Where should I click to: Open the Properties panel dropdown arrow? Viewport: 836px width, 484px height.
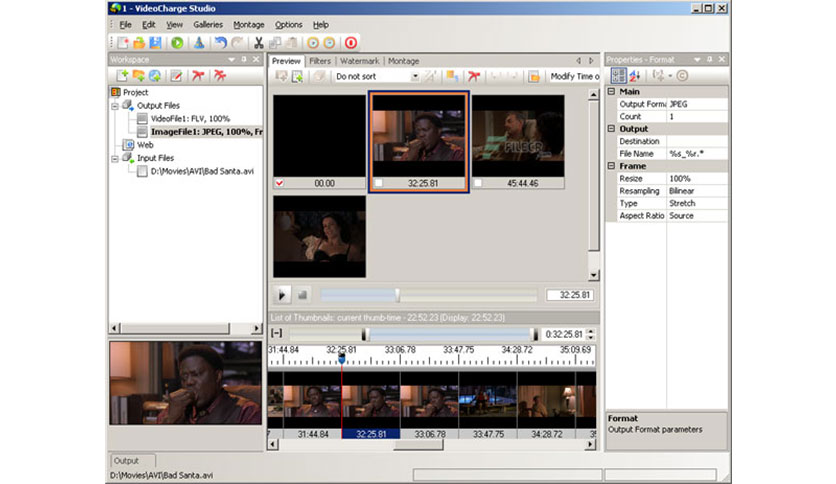[x=697, y=59]
